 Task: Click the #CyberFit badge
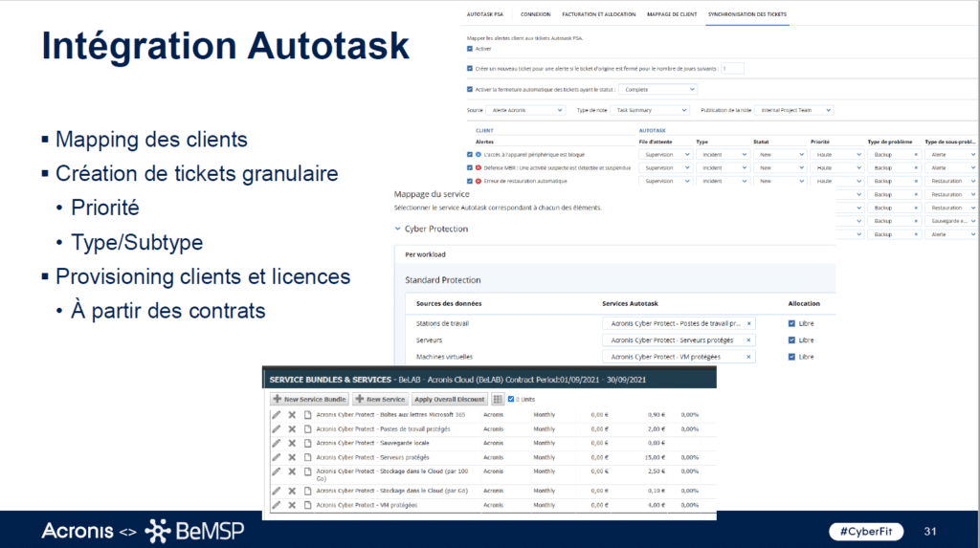[x=866, y=532]
